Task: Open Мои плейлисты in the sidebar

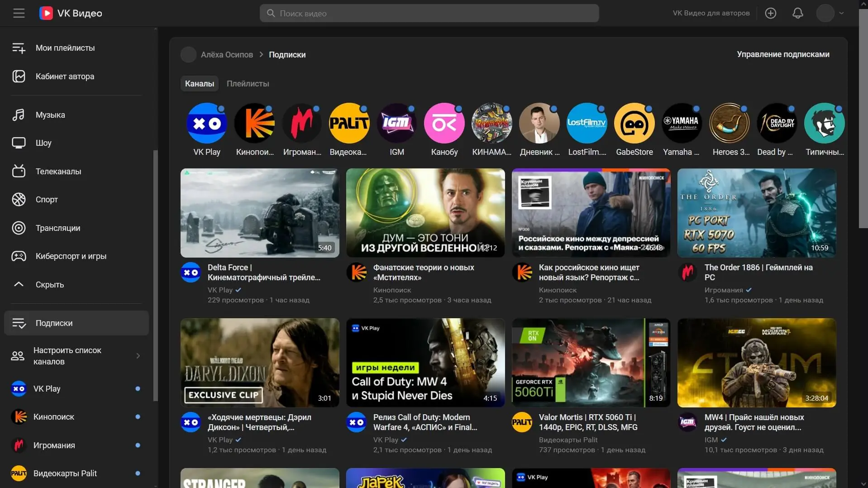Action: click(x=76, y=48)
